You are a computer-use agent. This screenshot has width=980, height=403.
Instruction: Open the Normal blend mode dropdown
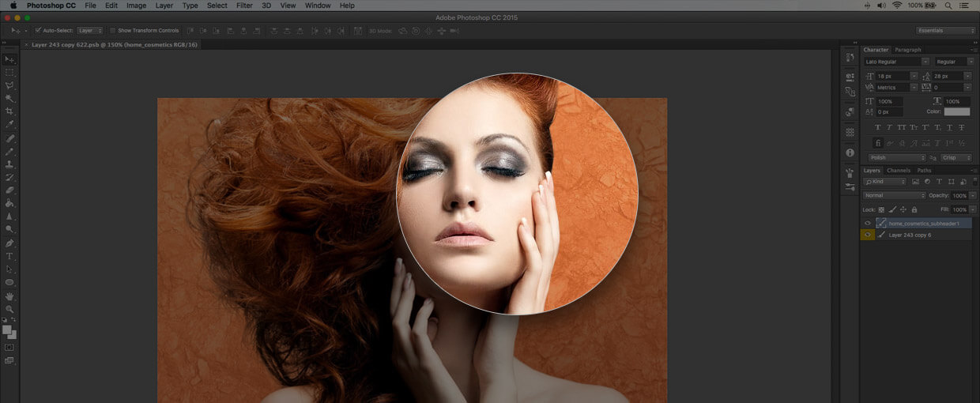pos(894,195)
